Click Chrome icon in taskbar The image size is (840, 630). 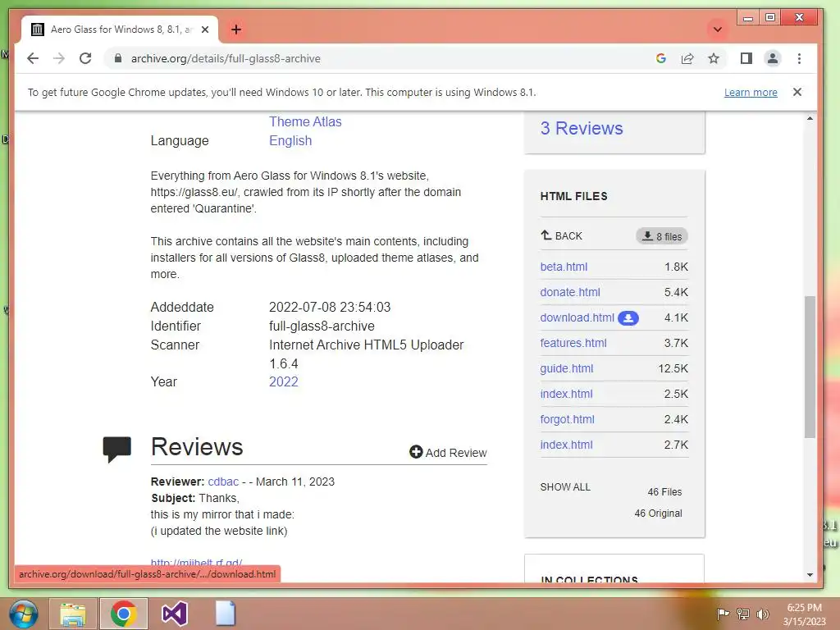point(123,614)
